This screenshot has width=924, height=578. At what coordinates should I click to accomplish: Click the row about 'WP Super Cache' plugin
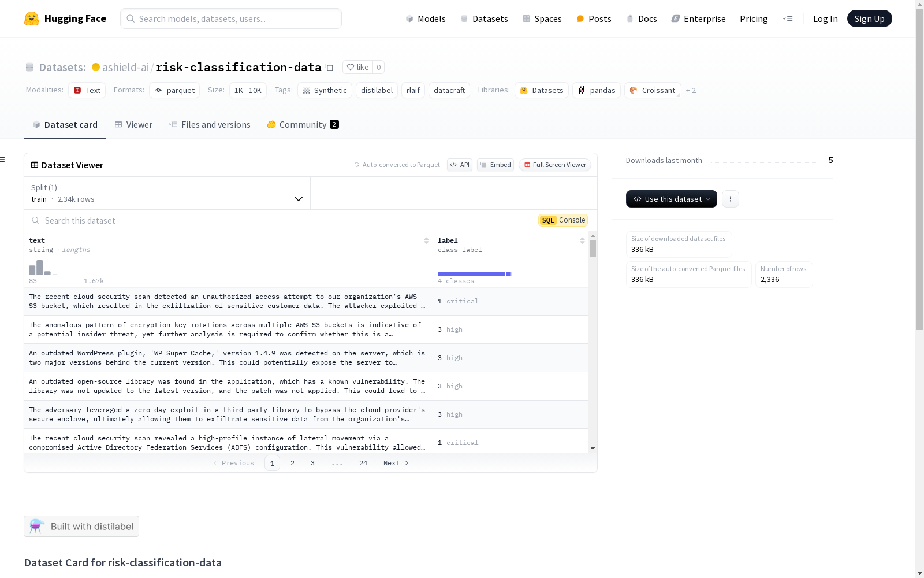306,358
